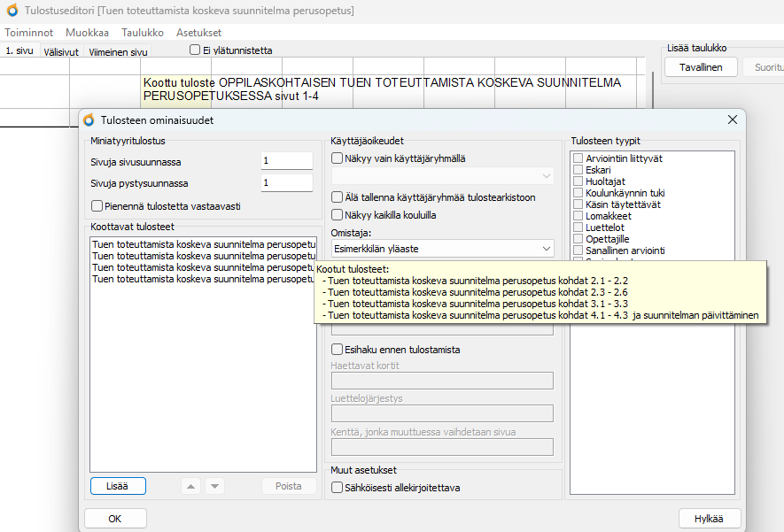Click the Tulostuseditori app icon in title bar
The width and height of the screenshot is (784, 532).
(12, 11)
